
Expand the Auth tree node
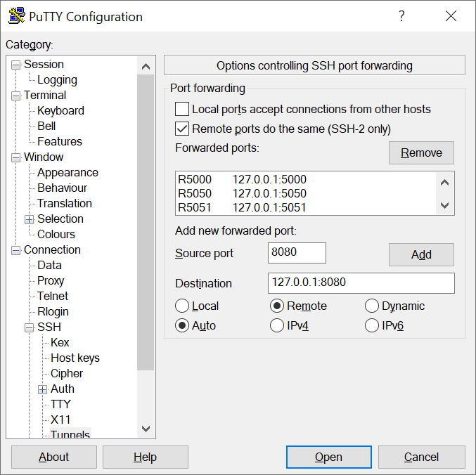[x=42, y=389]
